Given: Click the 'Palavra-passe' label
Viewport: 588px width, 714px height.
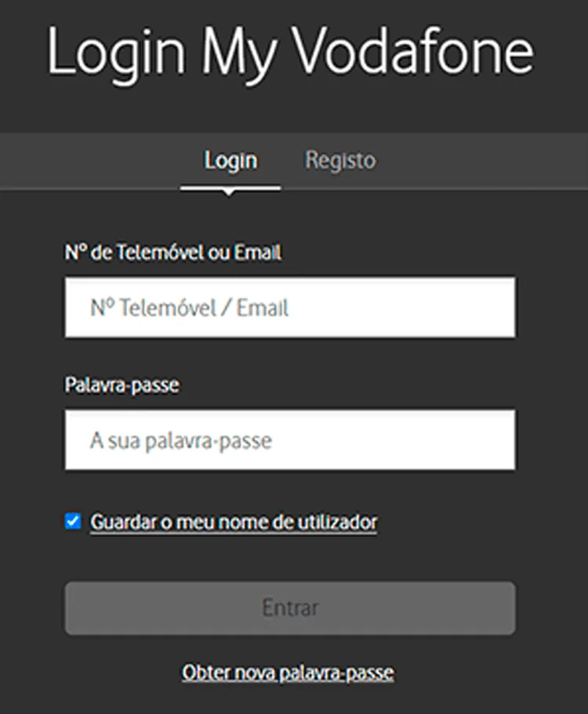Looking at the screenshot, I should coord(122,385).
